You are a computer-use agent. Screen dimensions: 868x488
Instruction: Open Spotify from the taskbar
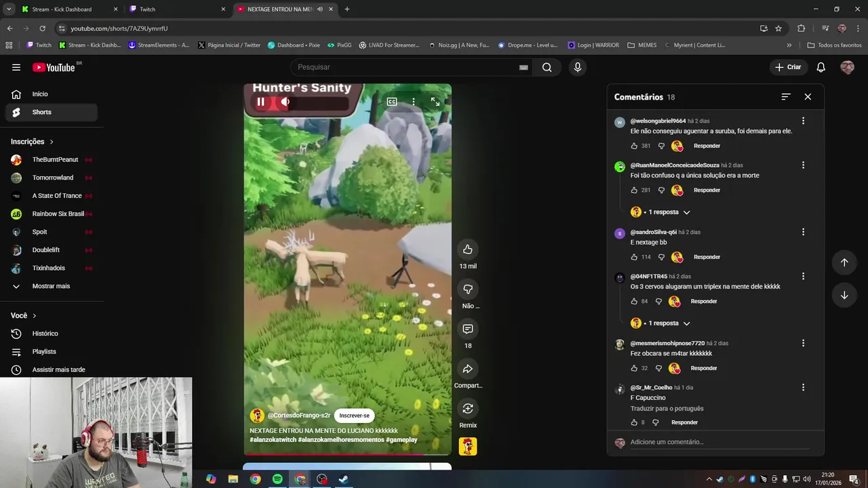point(277,479)
